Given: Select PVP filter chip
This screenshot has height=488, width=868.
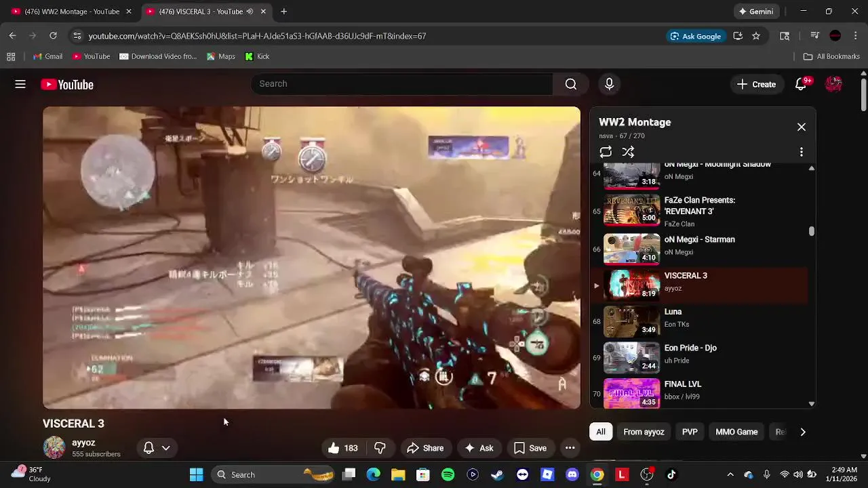Looking at the screenshot, I should [690, 432].
